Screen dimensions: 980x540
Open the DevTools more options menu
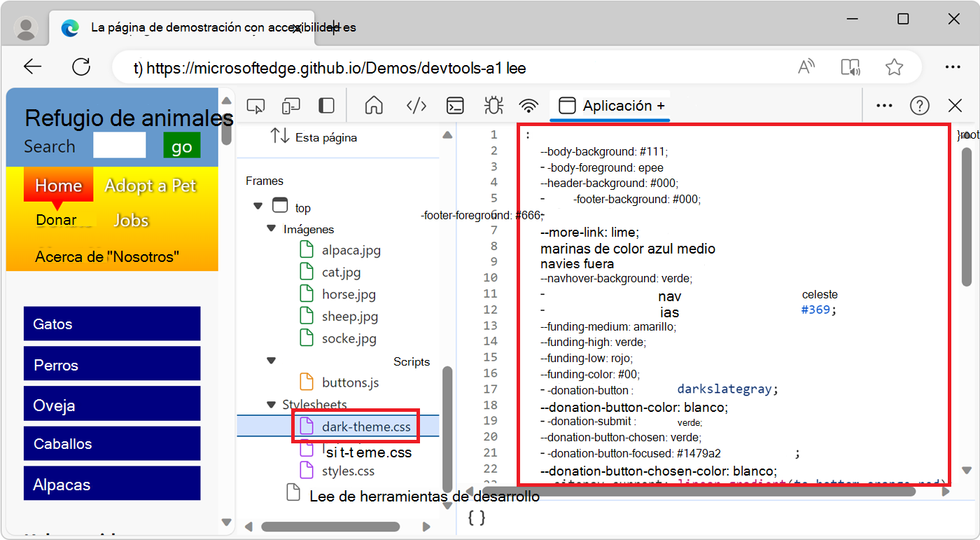tap(883, 105)
